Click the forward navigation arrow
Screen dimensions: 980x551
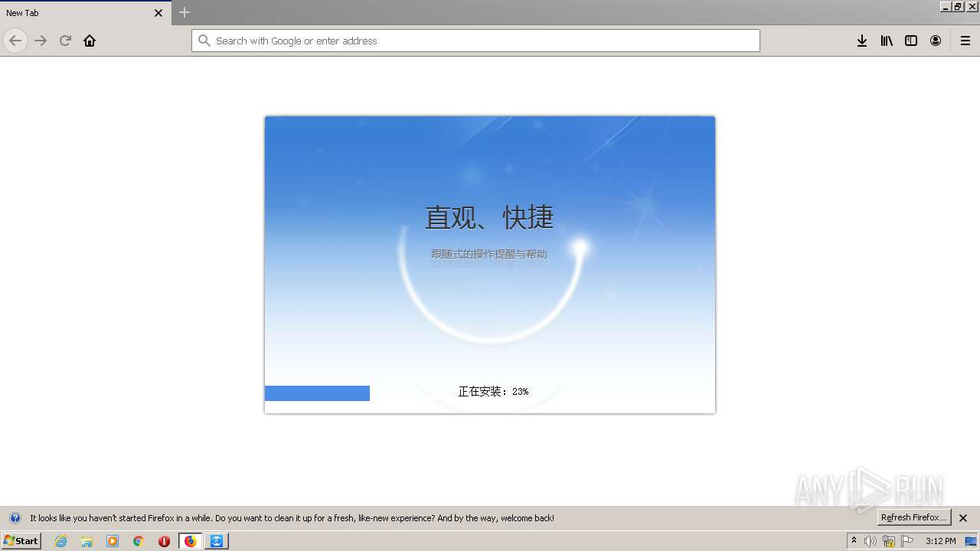(41, 41)
